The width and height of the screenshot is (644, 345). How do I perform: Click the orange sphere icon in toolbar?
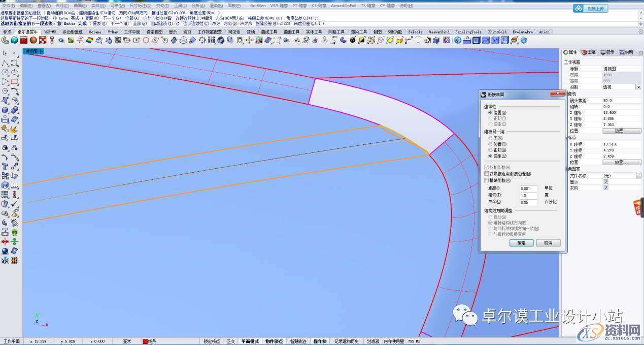[x=33, y=40]
